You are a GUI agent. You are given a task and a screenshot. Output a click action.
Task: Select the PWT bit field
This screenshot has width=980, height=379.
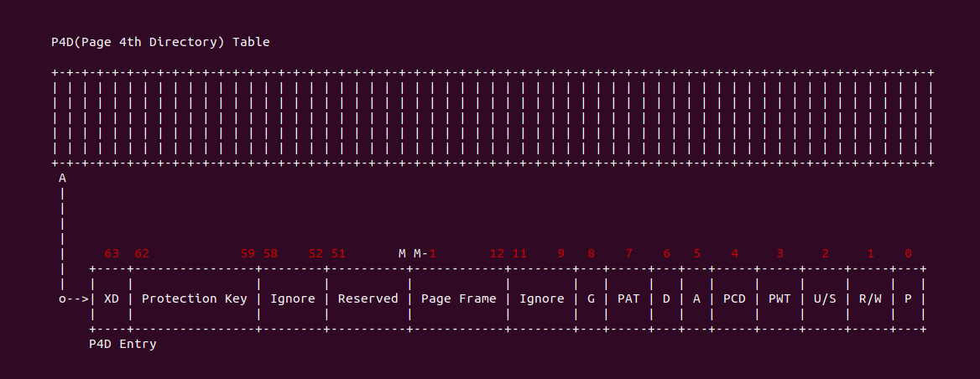tap(779, 299)
